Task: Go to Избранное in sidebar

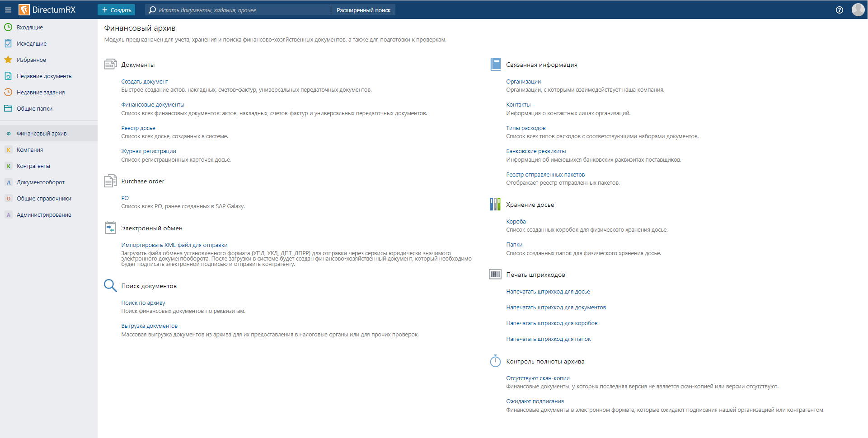Action: [x=49, y=60]
